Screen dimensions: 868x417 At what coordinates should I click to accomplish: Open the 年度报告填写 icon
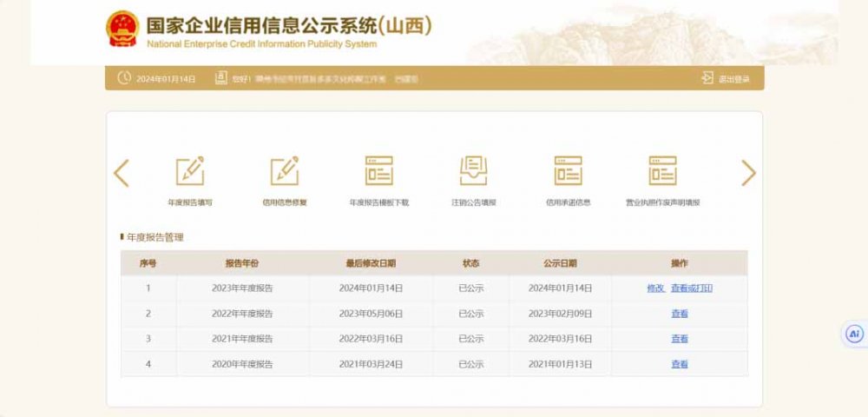[x=190, y=171]
